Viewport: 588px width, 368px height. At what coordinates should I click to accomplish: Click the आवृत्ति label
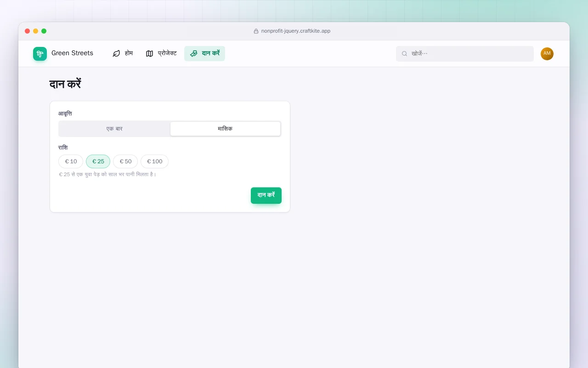(x=65, y=114)
